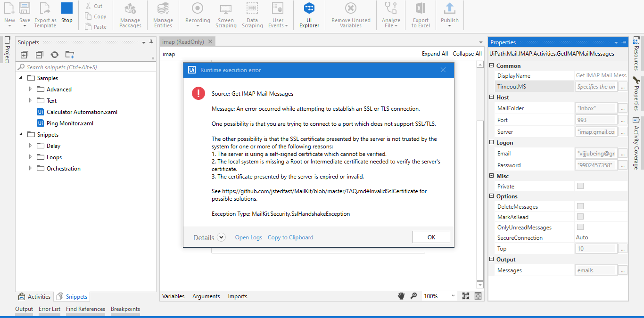The image size is (644, 318).
Task: Click the Save icon
Action: 25,8
